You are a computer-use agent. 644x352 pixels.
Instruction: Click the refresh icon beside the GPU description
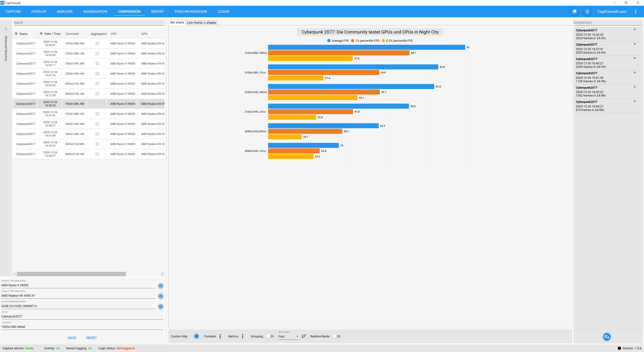[x=160, y=296]
